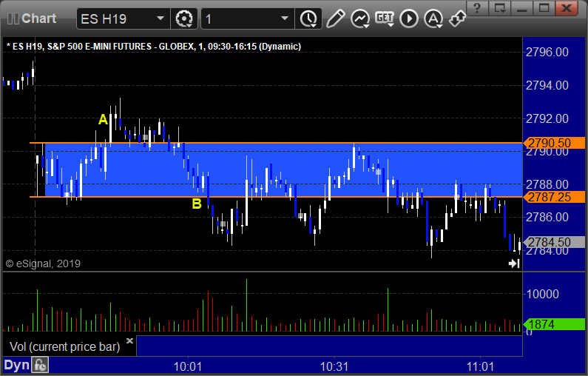Select the lower orange line at 2787.25
Screen dimensions: 588x376
[276, 197]
